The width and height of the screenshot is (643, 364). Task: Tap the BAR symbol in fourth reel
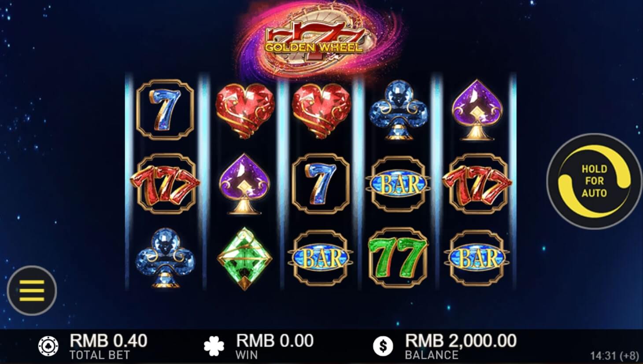[399, 184]
